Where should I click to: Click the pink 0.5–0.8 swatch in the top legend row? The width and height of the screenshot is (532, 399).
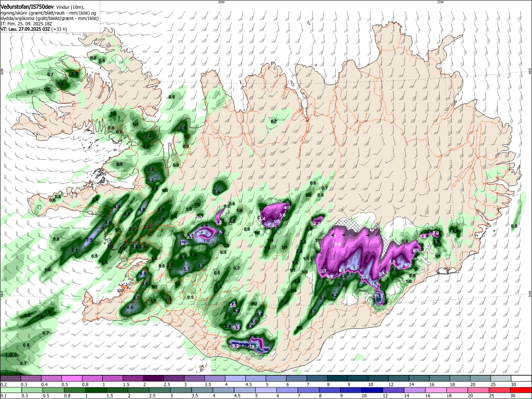(72, 379)
